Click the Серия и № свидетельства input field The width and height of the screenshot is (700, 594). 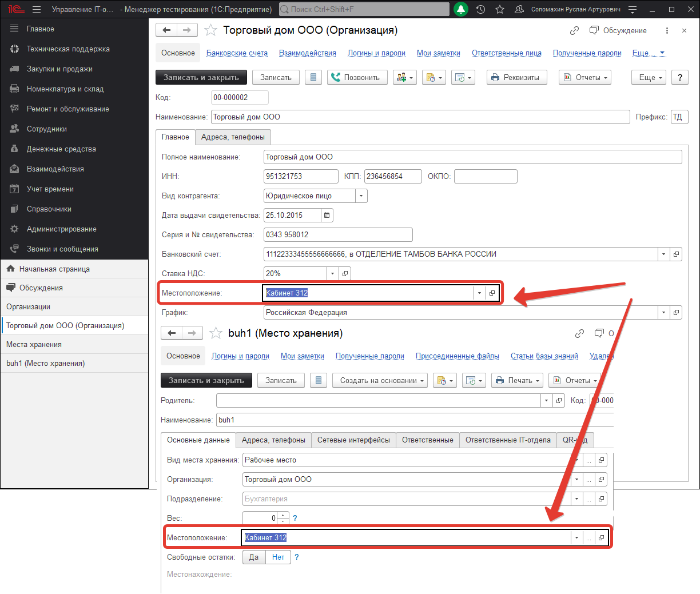pyautogui.click(x=338, y=235)
